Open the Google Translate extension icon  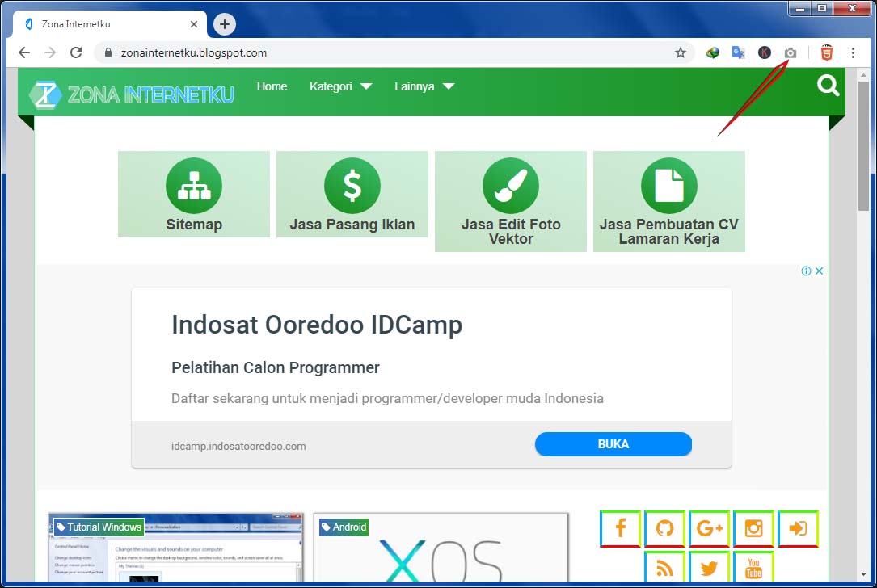[737, 52]
